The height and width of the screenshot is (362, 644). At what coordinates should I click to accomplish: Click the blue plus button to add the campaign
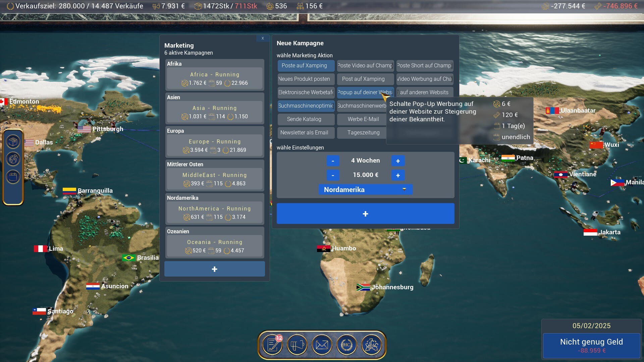pos(365,214)
